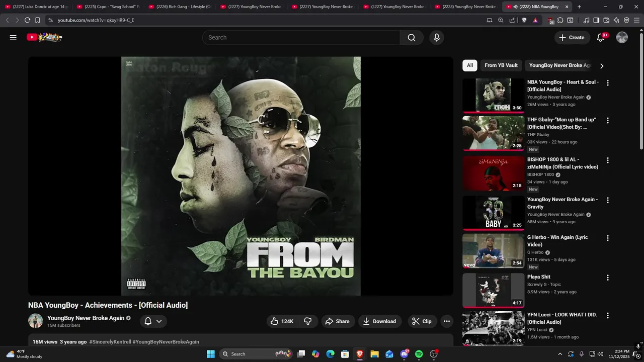Open browser extensions puzzle icon
The width and height of the screenshot is (644, 362).
point(560,20)
